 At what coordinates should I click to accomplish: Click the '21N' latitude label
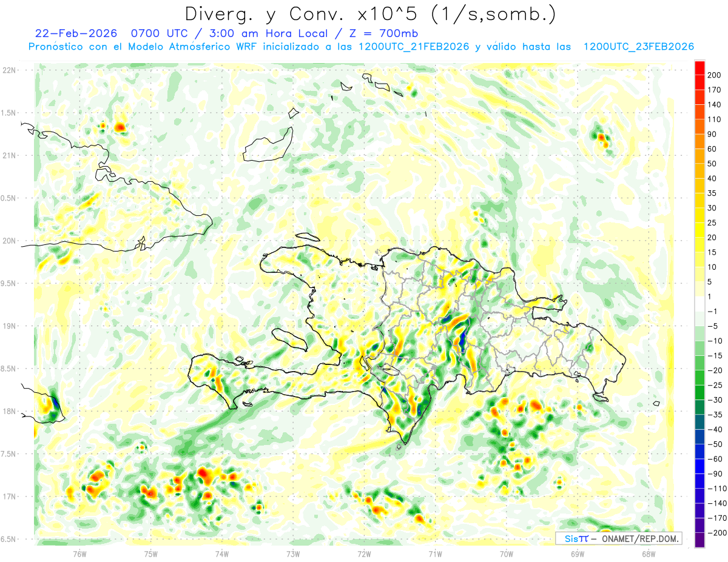pyautogui.click(x=9, y=155)
